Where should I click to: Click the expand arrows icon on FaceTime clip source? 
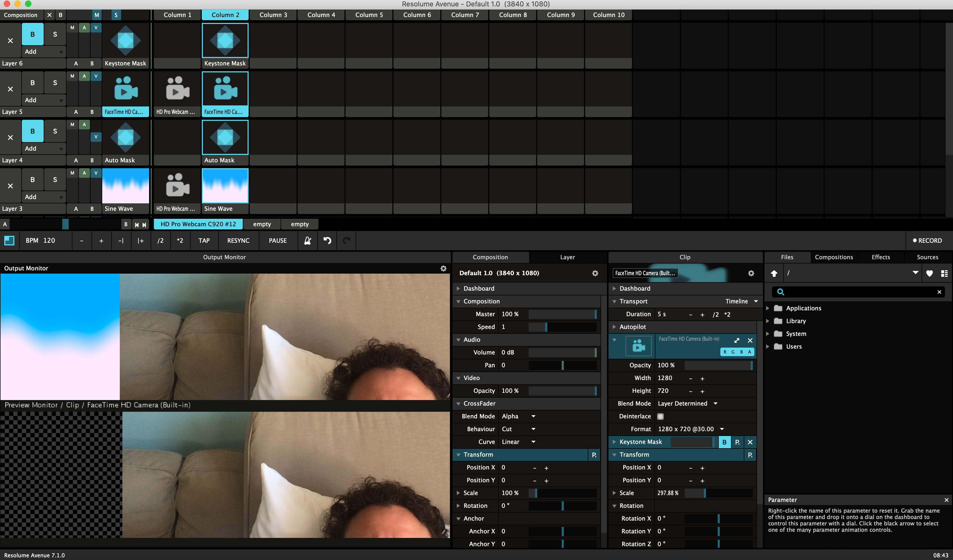(737, 340)
